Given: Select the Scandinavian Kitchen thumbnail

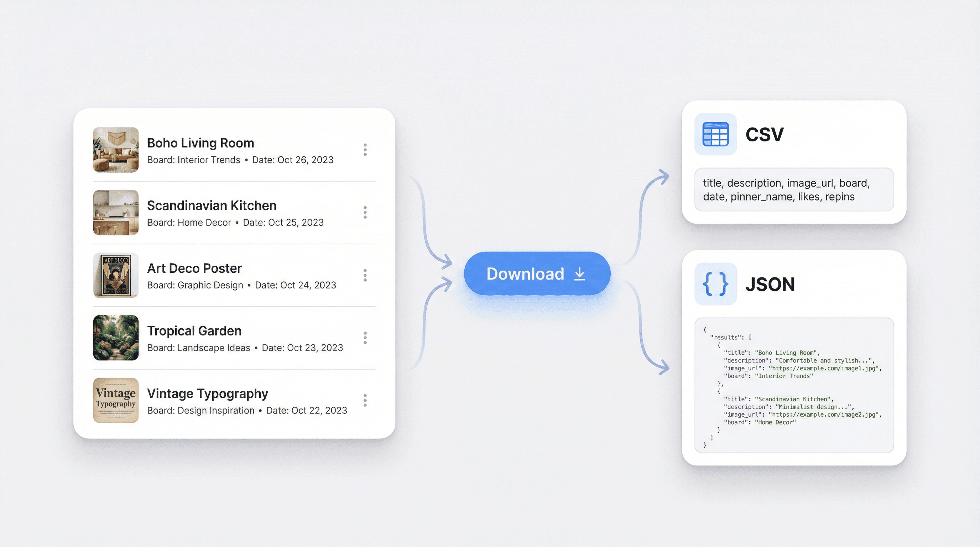Looking at the screenshot, I should pyautogui.click(x=116, y=212).
